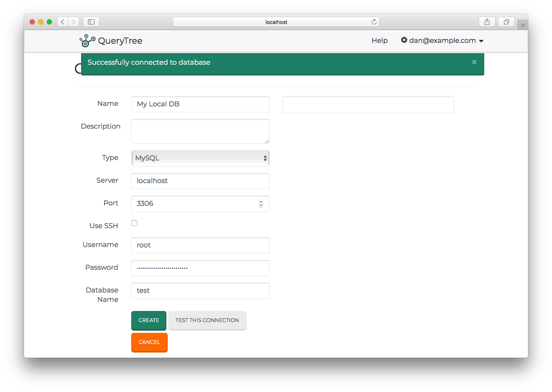The height and width of the screenshot is (392, 552).
Task: Focus the Name field with My Local DB
Action: (200, 104)
